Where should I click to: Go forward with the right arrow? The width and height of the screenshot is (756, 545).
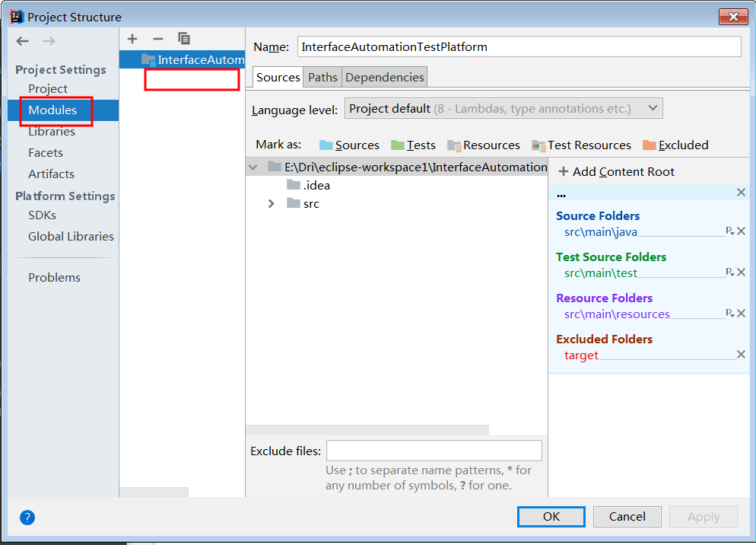point(49,41)
